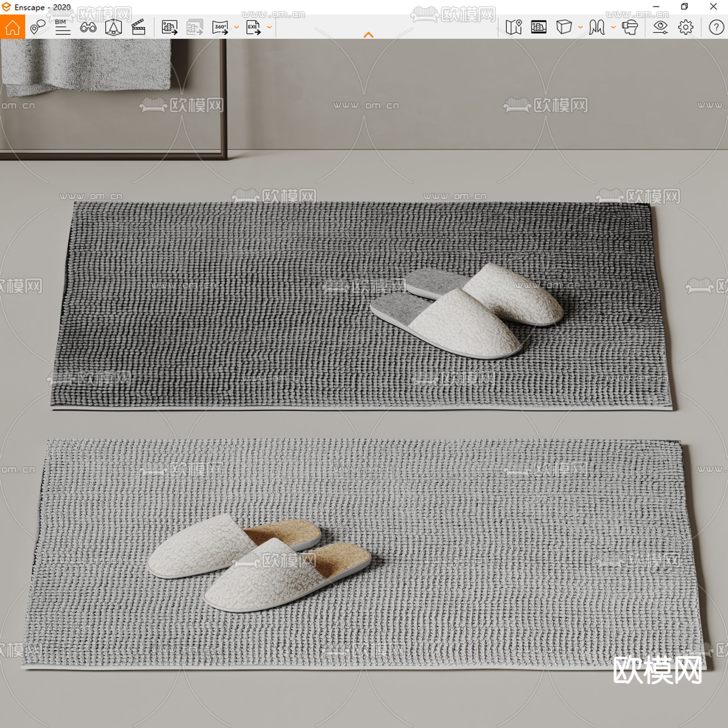Screen dimensions: 728x728
Task: Open the Help question mark button
Action: point(716,28)
